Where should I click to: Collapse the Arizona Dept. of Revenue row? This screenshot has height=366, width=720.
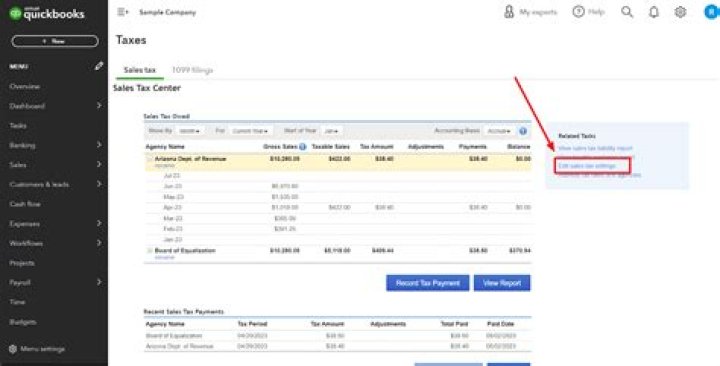[x=149, y=159]
